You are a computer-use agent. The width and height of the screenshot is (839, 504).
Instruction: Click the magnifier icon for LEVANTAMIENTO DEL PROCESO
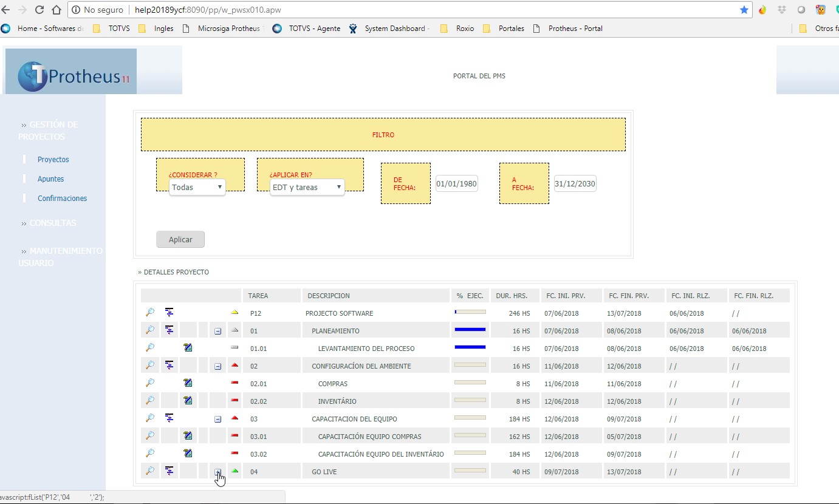[x=150, y=347]
